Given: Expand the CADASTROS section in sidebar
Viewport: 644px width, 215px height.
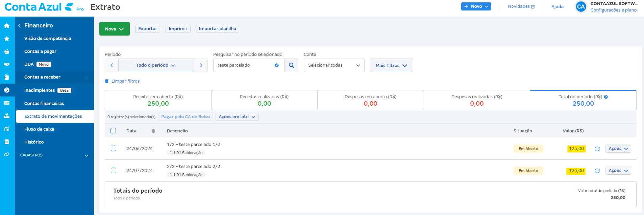Looking at the screenshot, I should (x=54, y=155).
